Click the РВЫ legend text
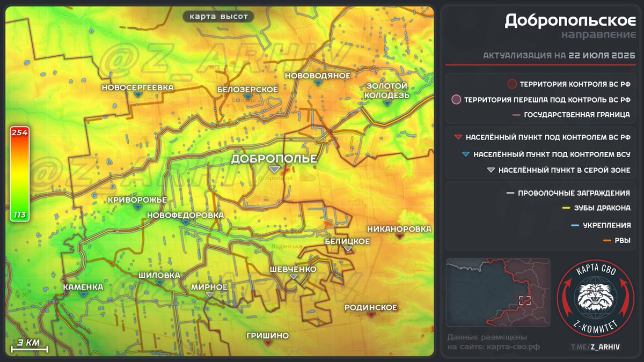The width and height of the screenshot is (644, 362). (x=623, y=241)
